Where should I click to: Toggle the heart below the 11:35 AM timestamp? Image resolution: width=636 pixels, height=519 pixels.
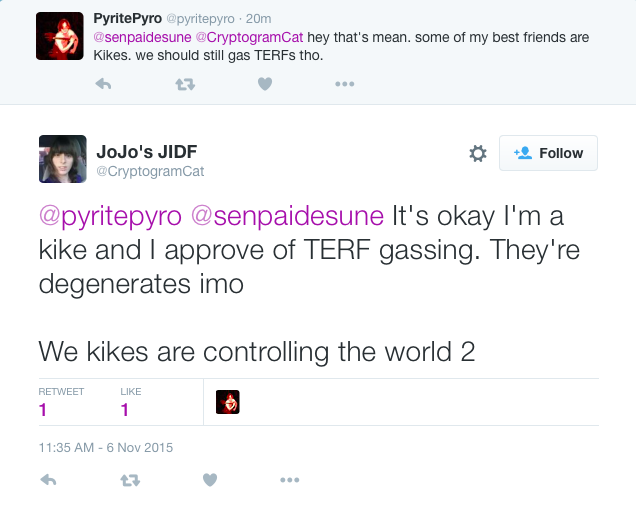pyautogui.click(x=209, y=480)
